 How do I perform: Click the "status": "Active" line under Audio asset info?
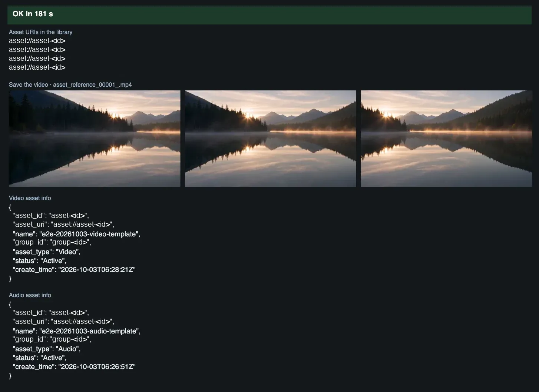pyautogui.click(x=39, y=358)
